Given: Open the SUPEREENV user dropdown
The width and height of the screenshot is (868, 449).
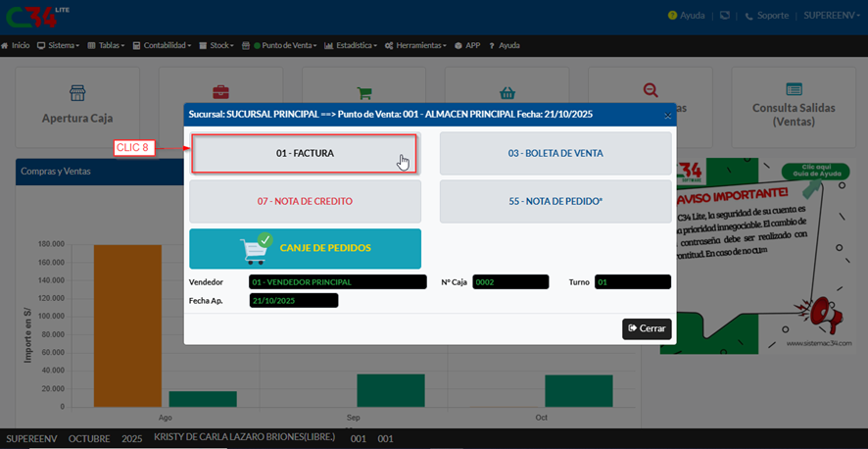Looking at the screenshot, I should [832, 16].
